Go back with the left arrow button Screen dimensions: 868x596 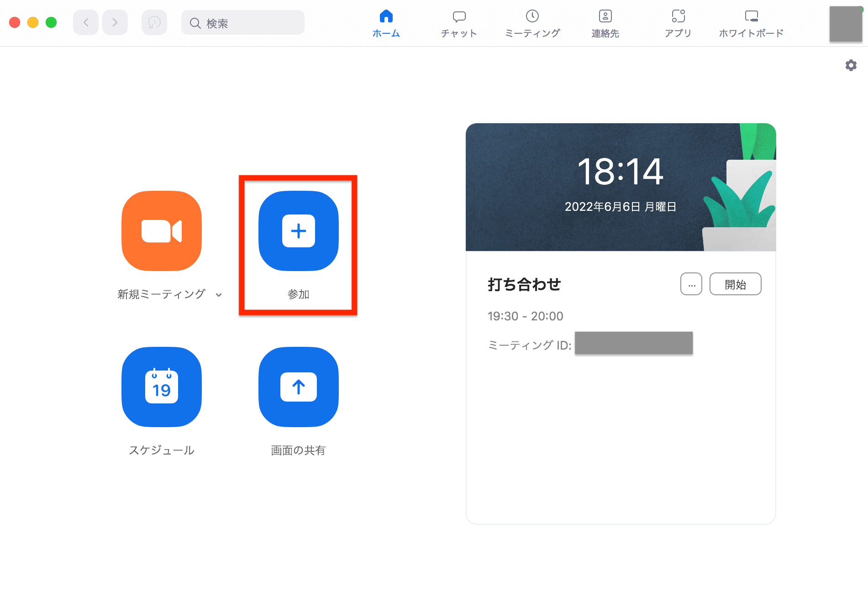click(86, 22)
